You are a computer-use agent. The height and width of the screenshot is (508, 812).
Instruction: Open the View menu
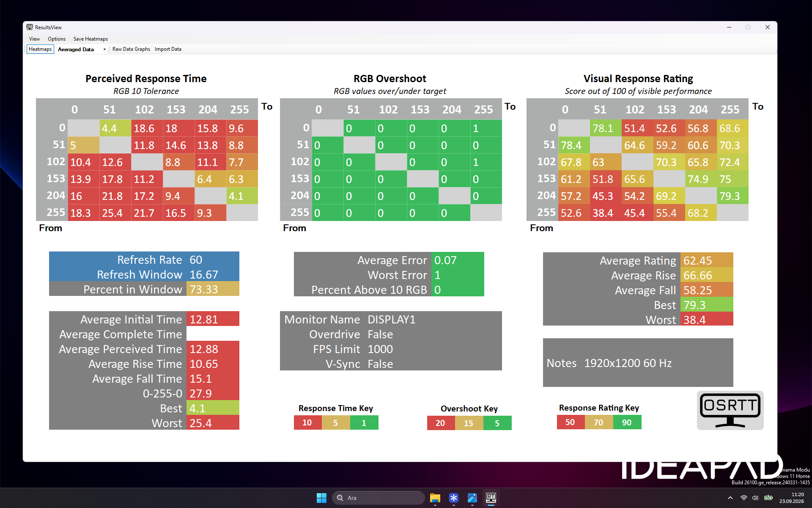point(34,39)
